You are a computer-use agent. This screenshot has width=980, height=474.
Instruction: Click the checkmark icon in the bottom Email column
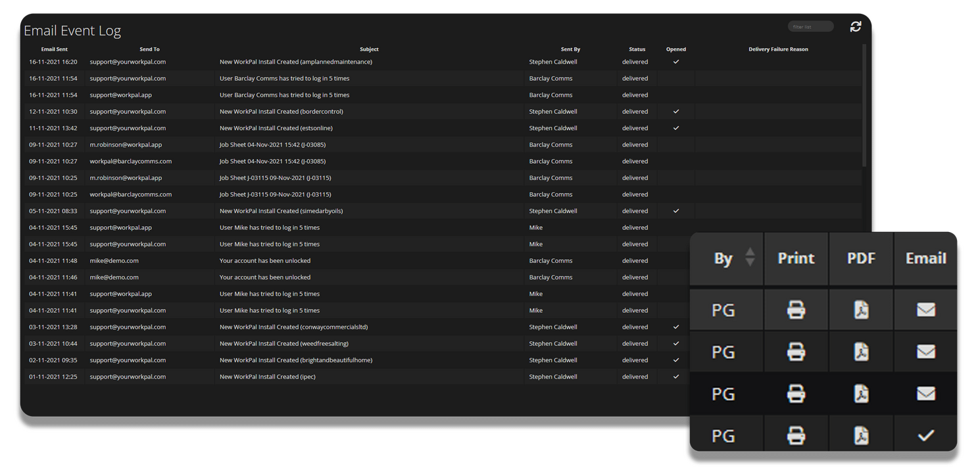coord(925,435)
